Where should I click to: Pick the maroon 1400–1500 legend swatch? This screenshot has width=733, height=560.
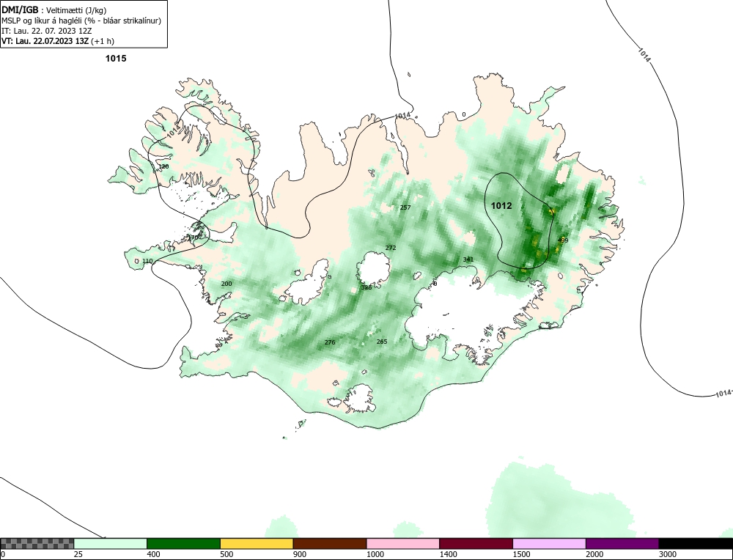coord(476,544)
